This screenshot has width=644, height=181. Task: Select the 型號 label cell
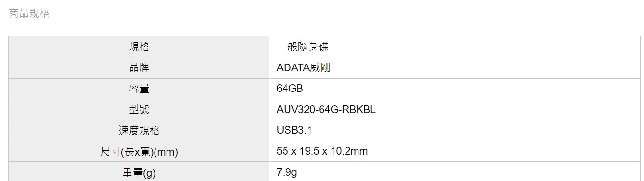point(139,110)
